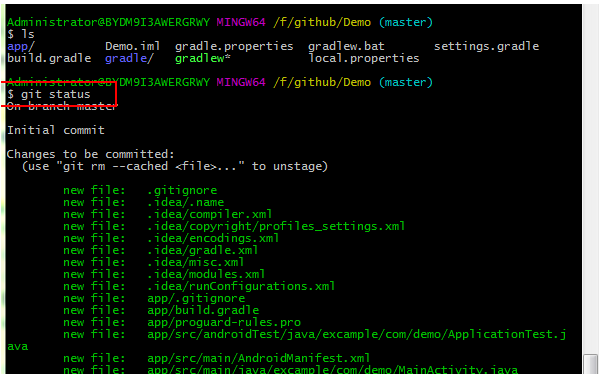
Task: Click 'app/src/main/AndroidManifest.xml' line
Action: pyautogui.click(x=217, y=358)
